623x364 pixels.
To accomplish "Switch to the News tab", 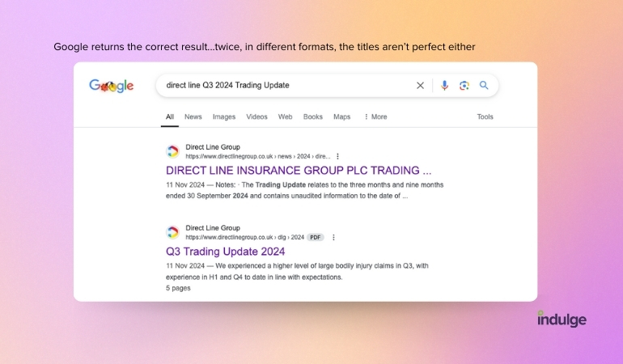I will [x=193, y=116].
